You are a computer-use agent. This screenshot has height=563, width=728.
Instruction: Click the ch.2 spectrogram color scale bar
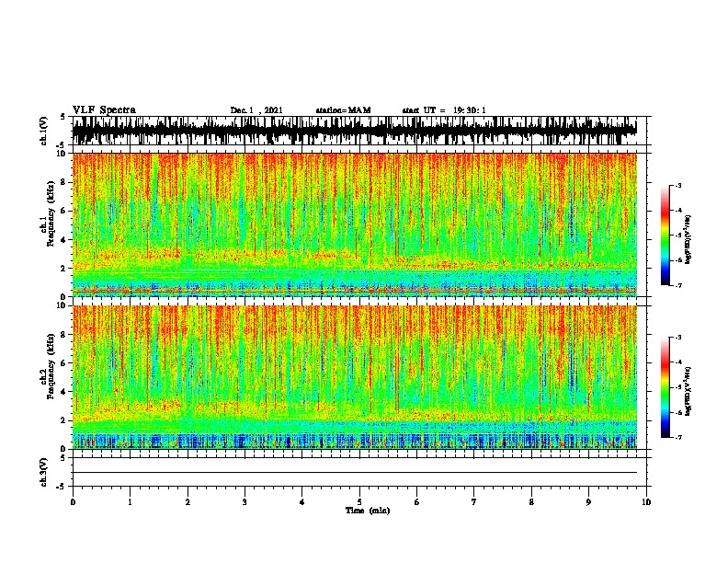point(665,387)
